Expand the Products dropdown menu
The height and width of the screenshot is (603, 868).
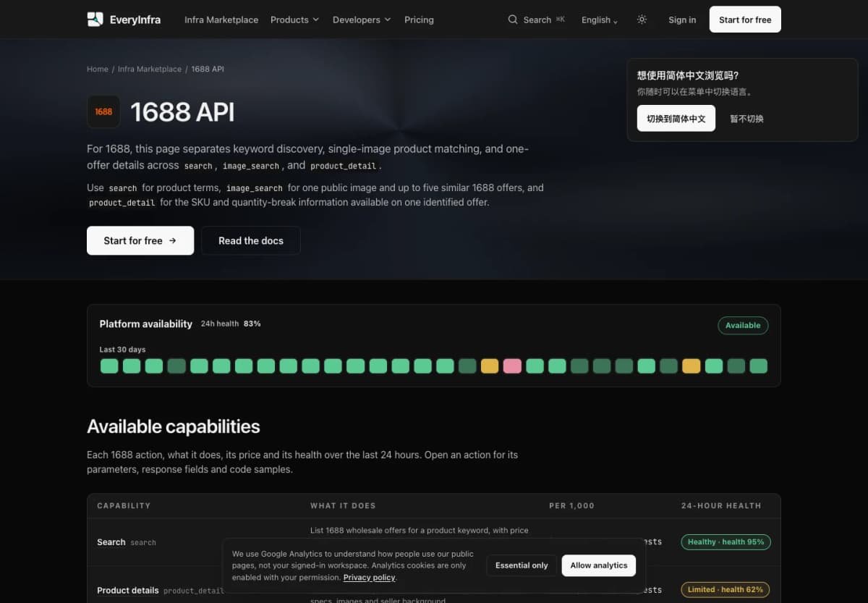click(294, 20)
